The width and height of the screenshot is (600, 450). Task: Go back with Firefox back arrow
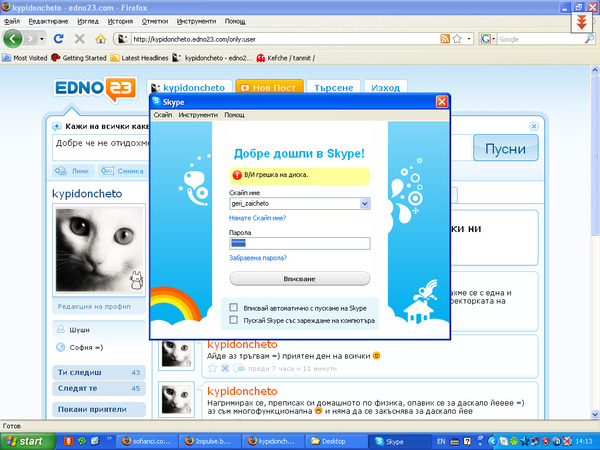point(13,39)
